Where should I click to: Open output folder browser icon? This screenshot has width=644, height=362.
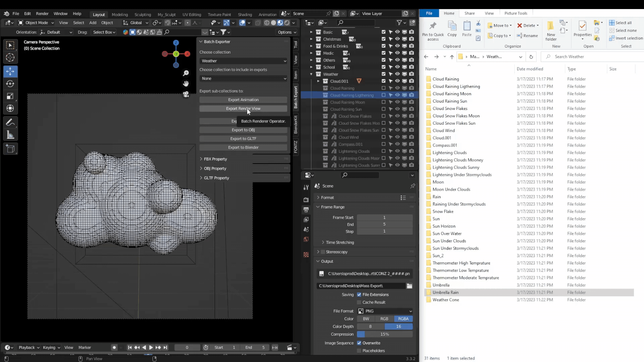(409, 286)
